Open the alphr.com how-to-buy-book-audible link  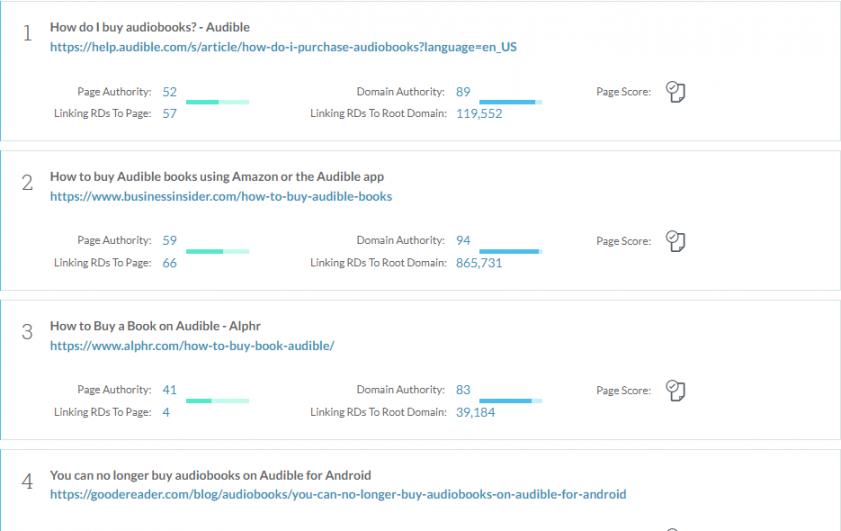click(192, 346)
